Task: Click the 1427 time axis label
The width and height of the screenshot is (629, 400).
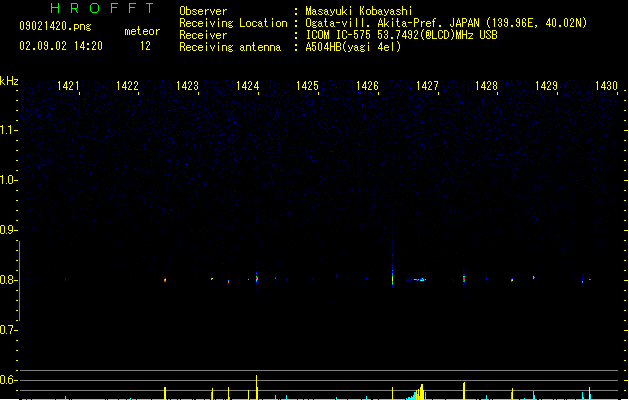Action: click(x=427, y=86)
